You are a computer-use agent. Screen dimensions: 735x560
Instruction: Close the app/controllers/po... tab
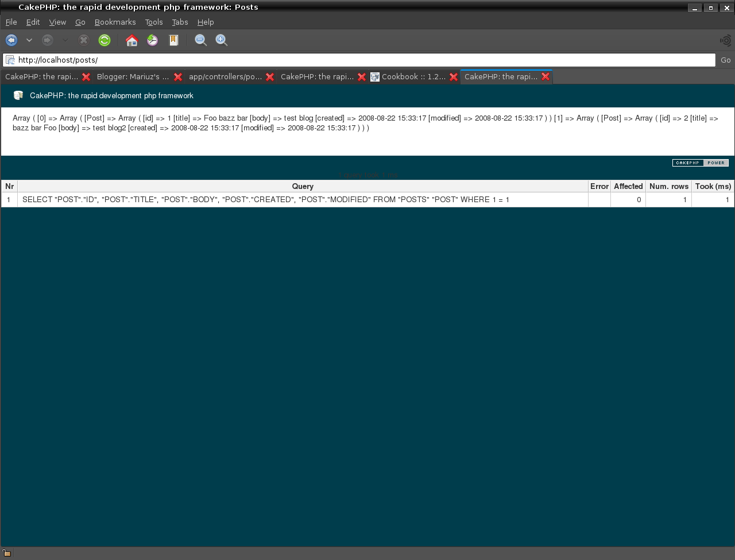coord(270,77)
